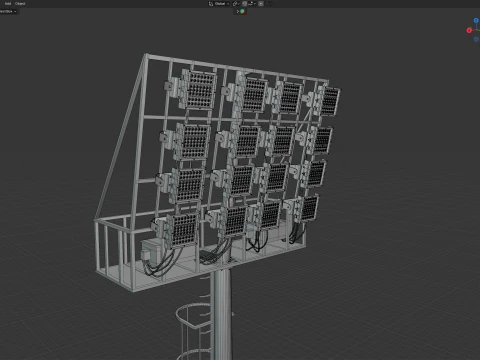Open the Select Box tool dropdown
480x360 pixels.
8,11
